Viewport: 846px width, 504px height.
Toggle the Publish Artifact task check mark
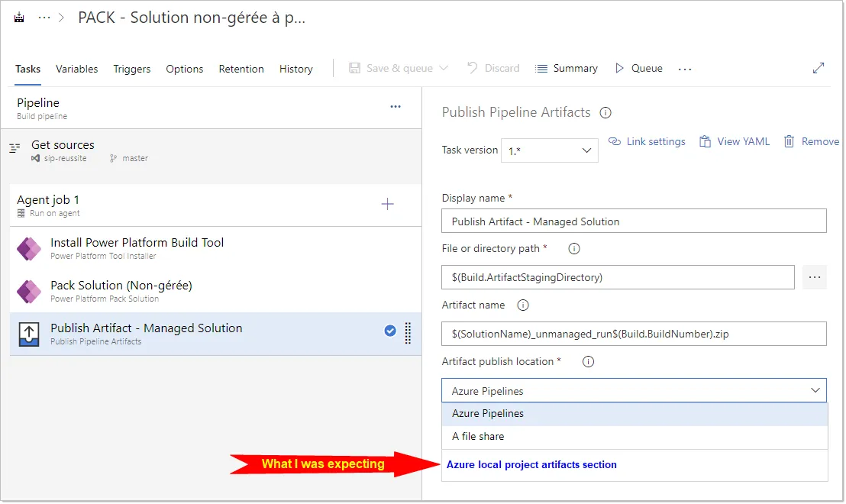(390, 331)
